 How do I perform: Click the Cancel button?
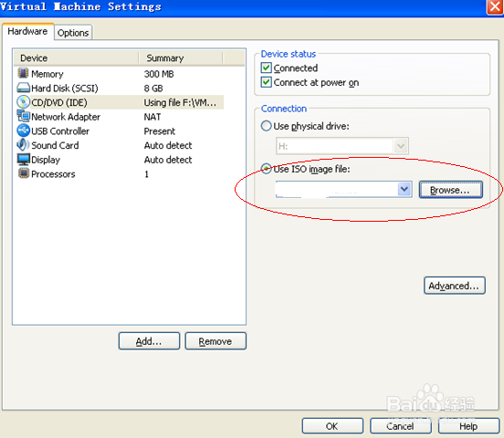coord(400,426)
